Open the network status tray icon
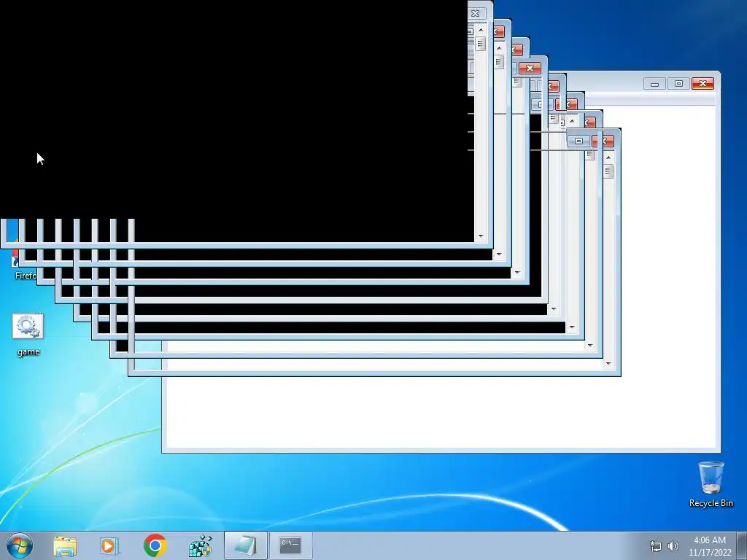The height and width of the screenshot is (560, 747). [x=656, y=546]
